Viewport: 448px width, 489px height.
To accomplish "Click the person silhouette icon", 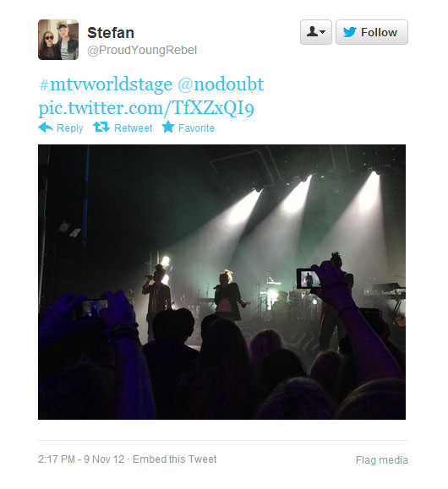I will coord(312,31).
